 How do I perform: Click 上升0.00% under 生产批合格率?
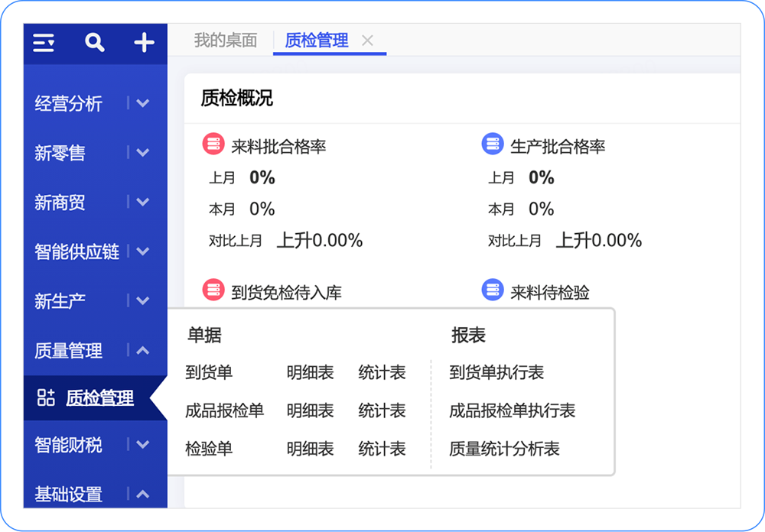pos(599,241)
